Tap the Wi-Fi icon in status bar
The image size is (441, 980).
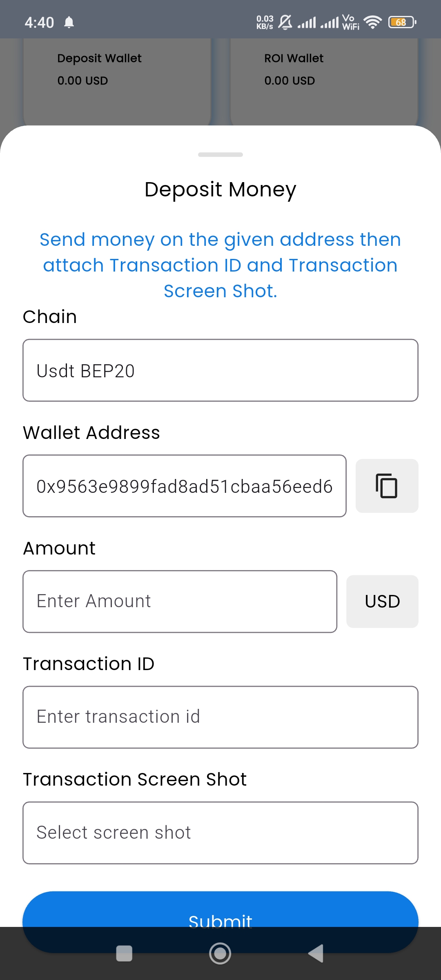[372, 22]
